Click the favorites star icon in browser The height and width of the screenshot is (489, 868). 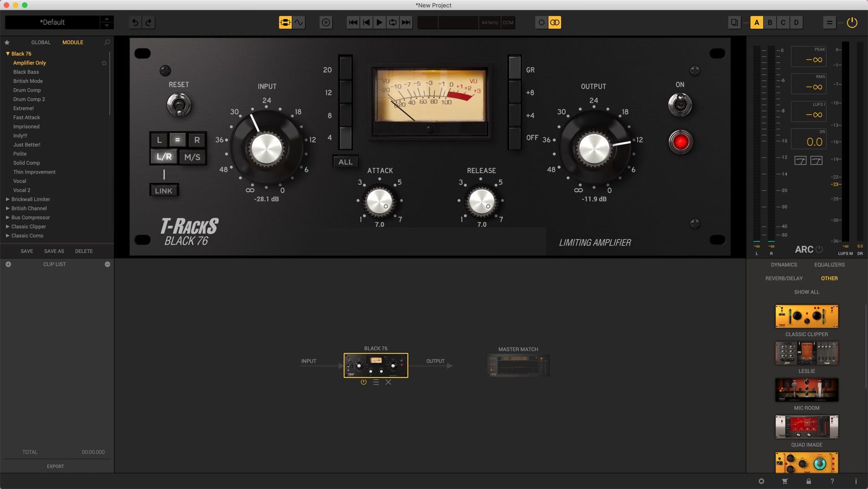(x=7, y=42)
